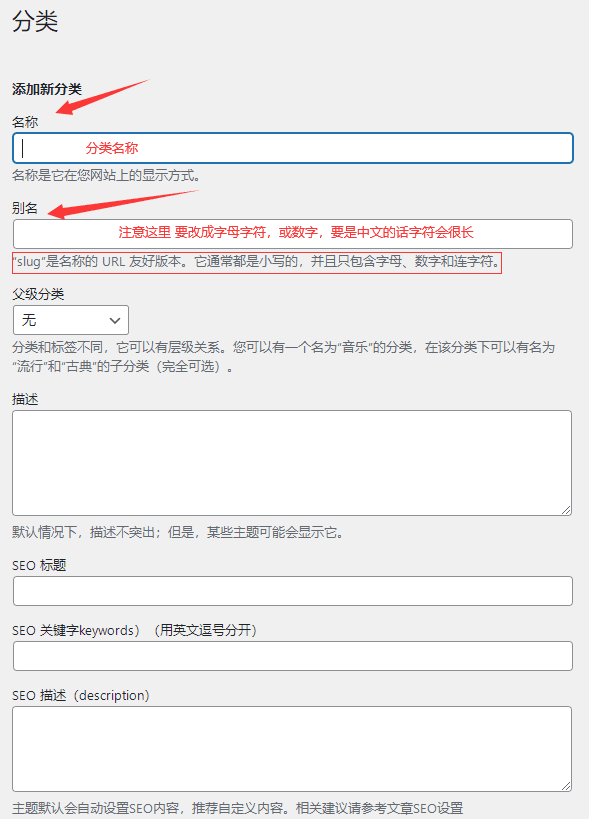This screenshot has width=589, height=819.
Task: Click the 添加新分类 heading text
Action: click(x=47, y=89)
